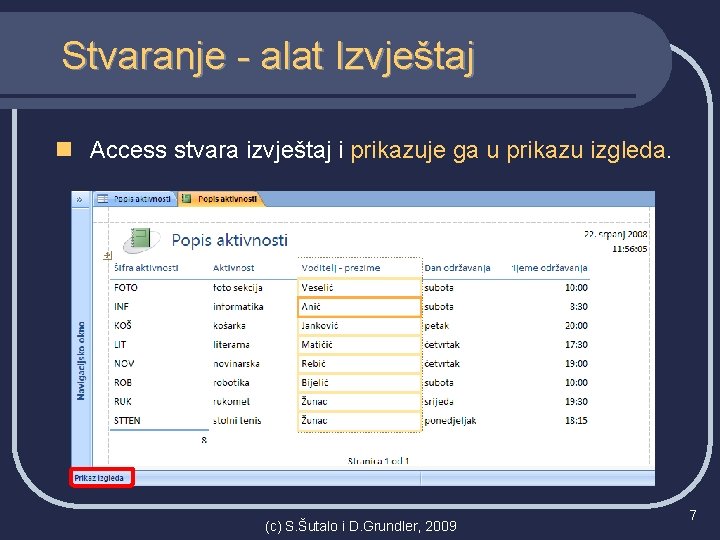Image resolution: width=720 pixels, height=540 pixels.
Task: Select the Bijelić surname field
Action: coord(360,382)
